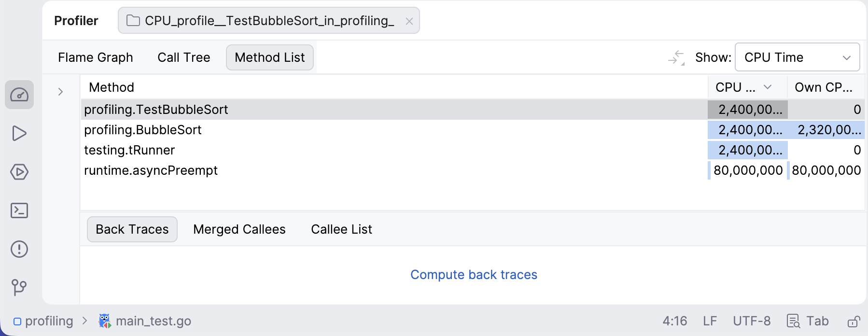This screenshot has width=868, height=336.
Task: Launch the Terminal tool window icon
Action: pyautogui.click(x=19, y=210)
